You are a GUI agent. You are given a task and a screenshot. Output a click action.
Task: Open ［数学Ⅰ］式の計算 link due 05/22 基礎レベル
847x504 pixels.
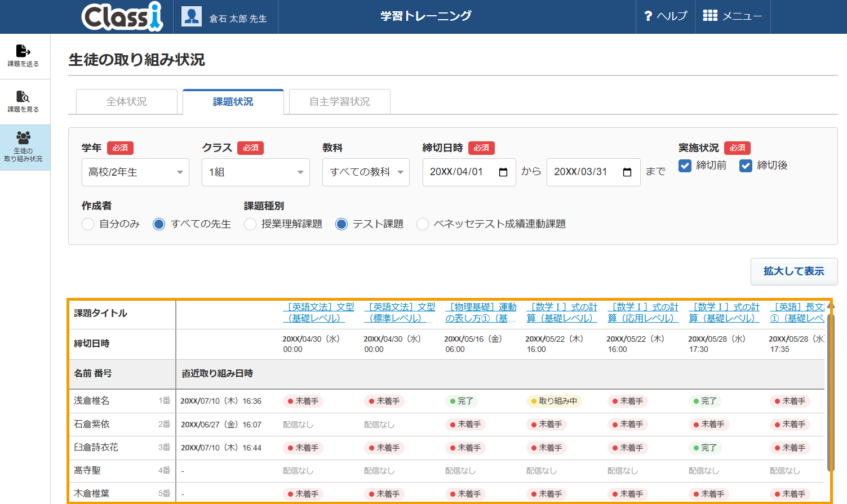click(x=562, y=313)
